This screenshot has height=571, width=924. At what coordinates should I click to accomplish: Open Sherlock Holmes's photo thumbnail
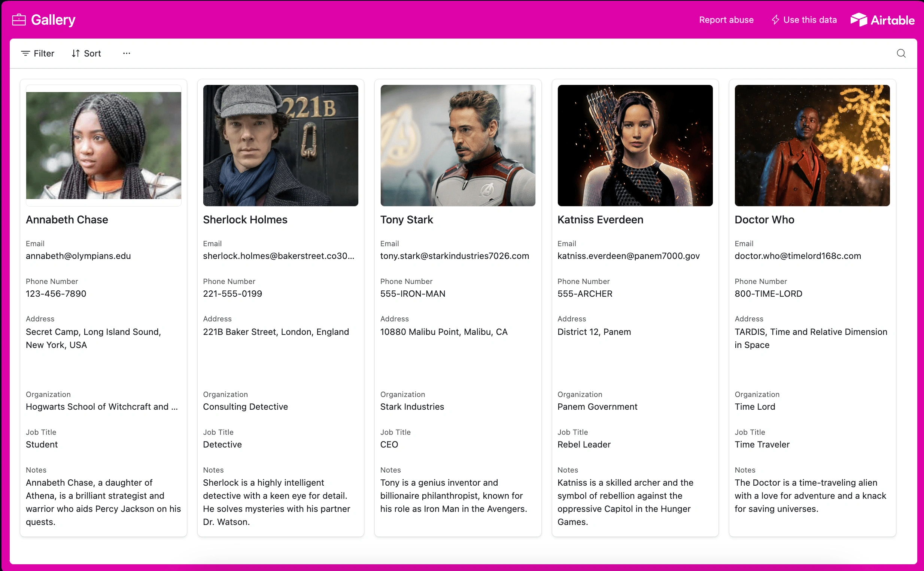tap(280, 146)
